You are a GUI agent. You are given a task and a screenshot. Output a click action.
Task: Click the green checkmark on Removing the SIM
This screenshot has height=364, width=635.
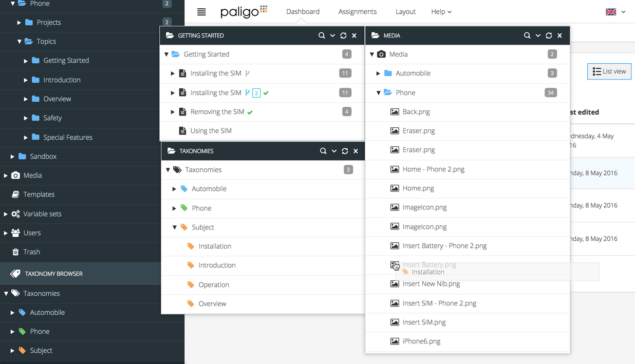pyautogui.click(x=251, y=111)
